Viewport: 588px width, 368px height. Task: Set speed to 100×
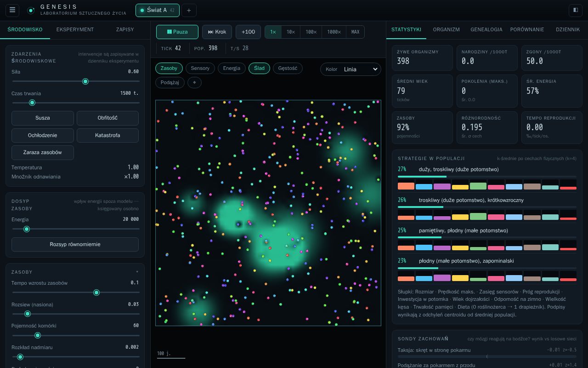311,32
